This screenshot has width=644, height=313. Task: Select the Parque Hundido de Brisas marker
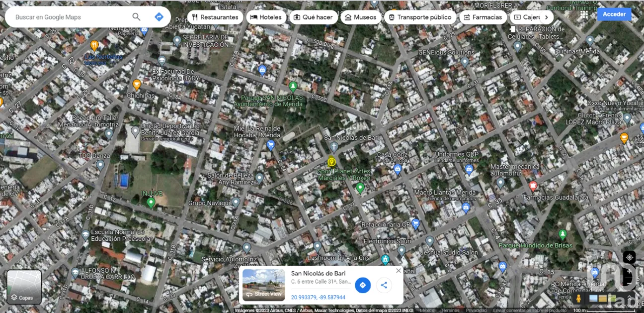(563, 234)
